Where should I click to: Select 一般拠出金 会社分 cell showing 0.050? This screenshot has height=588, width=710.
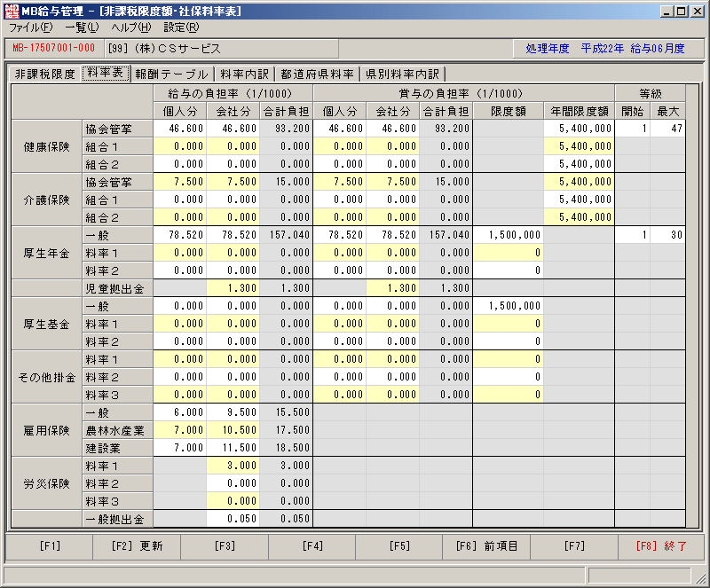pos(233,519)
